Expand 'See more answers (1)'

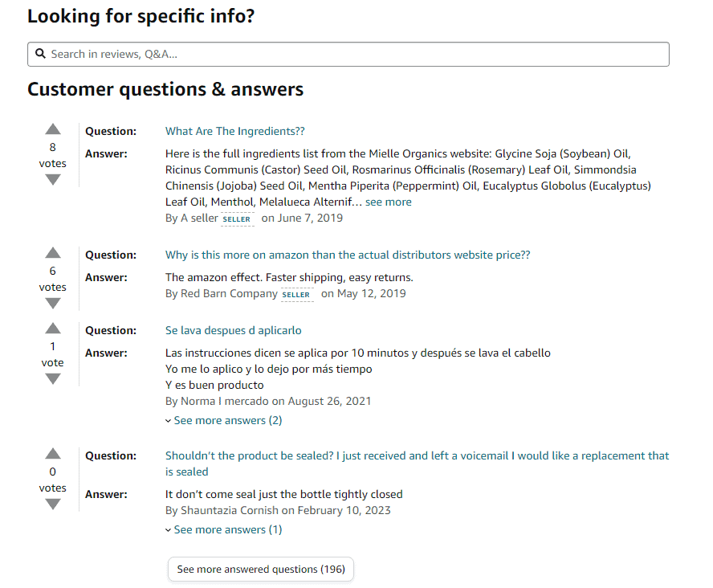224,530
